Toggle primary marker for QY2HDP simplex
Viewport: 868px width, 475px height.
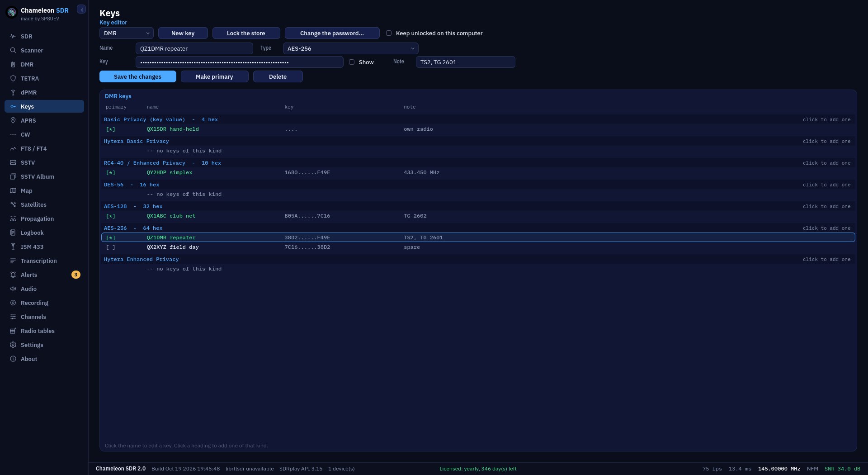click(111, 172)
